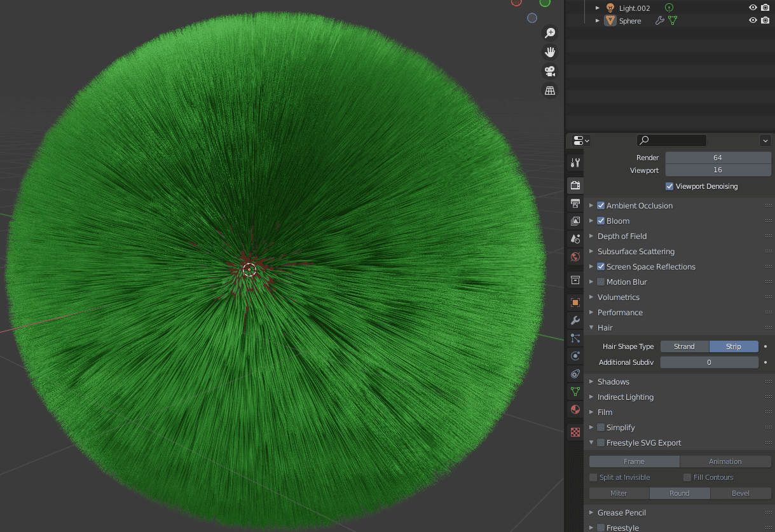Click the Render samples field

pos(718,158)
